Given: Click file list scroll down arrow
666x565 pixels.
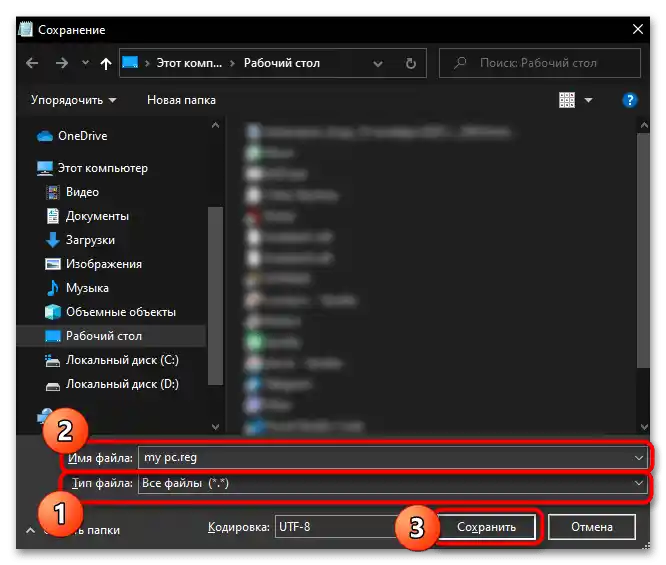Looking at the screenshot, I should click(x=644, y=427).
